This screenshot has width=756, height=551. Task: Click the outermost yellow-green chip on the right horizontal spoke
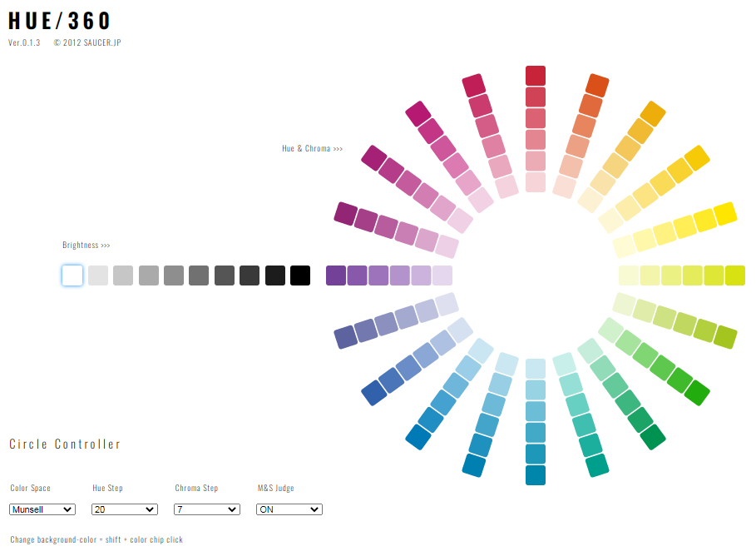[x=735, y=275]
